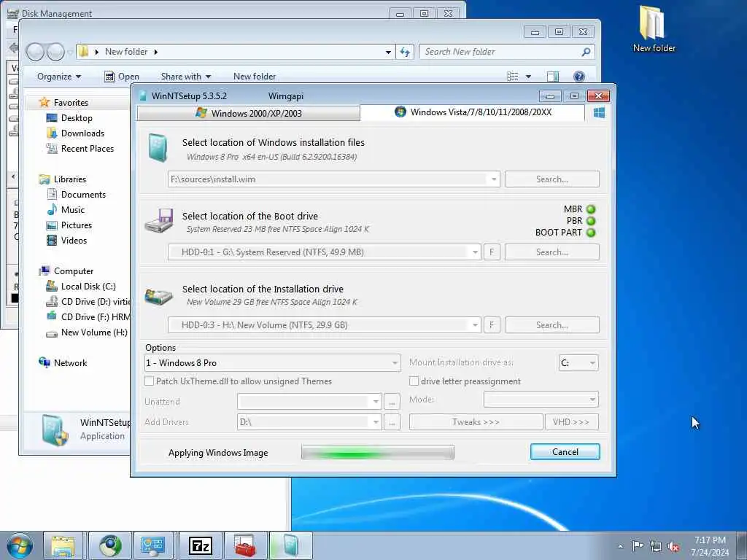Toggle the Explorer preview pane icon
Screen dimensions: 747x560
coord(553,76)
